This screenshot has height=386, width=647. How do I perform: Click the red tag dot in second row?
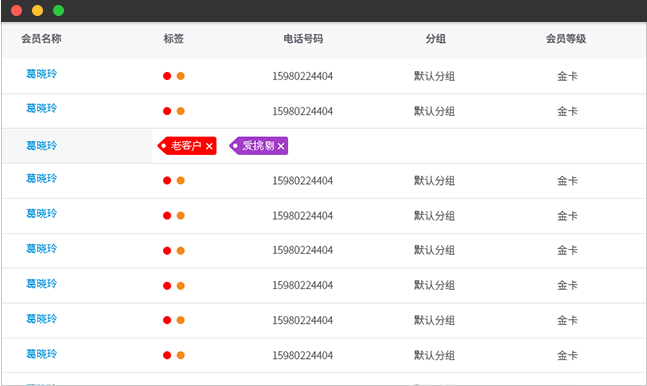(167, 111)
